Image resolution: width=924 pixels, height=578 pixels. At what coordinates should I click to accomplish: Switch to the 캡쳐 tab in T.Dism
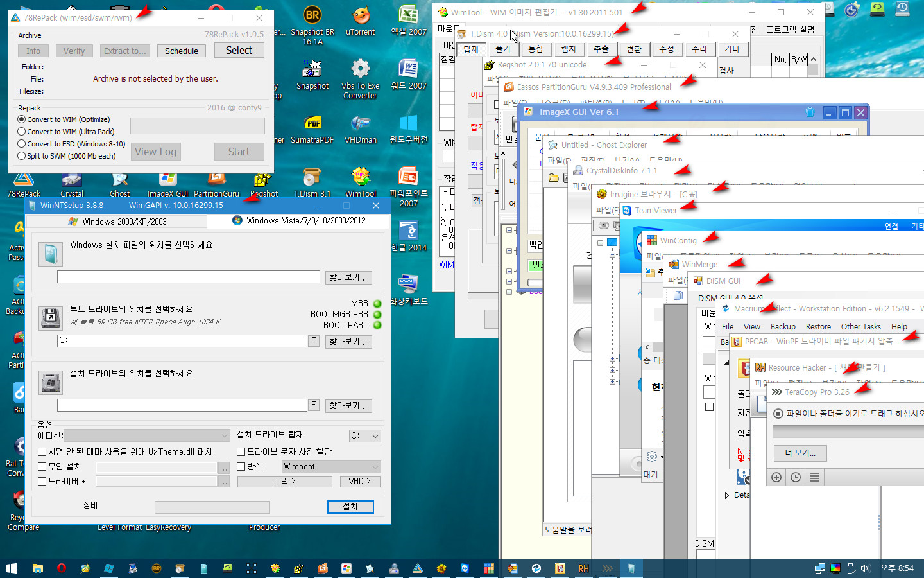tap(568, 49)
